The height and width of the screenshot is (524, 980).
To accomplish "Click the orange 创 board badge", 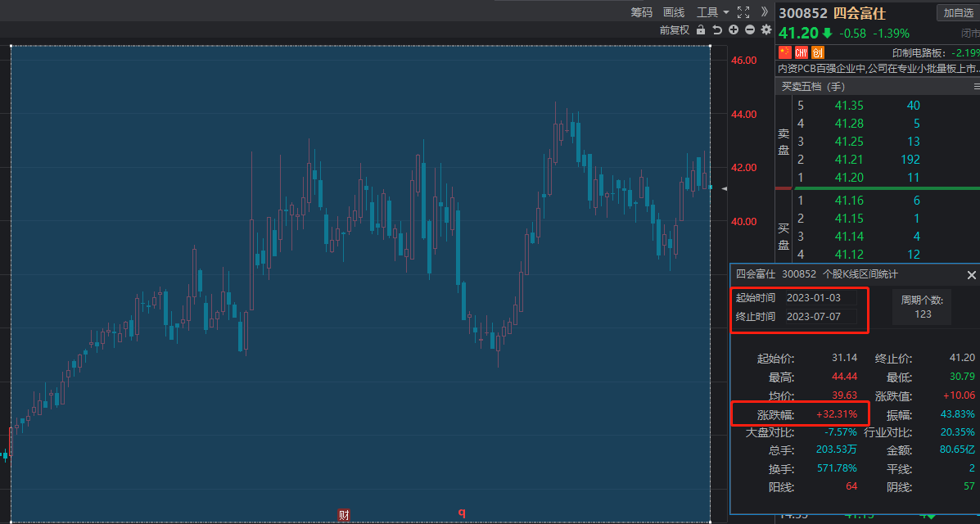I will point(817,52).
